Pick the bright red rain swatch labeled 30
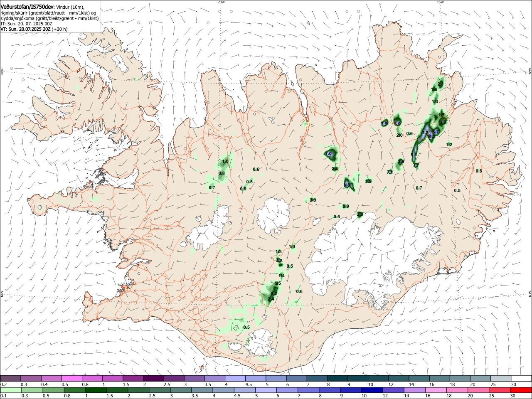This screenshot has height=399, width=532. pos(521,390)
